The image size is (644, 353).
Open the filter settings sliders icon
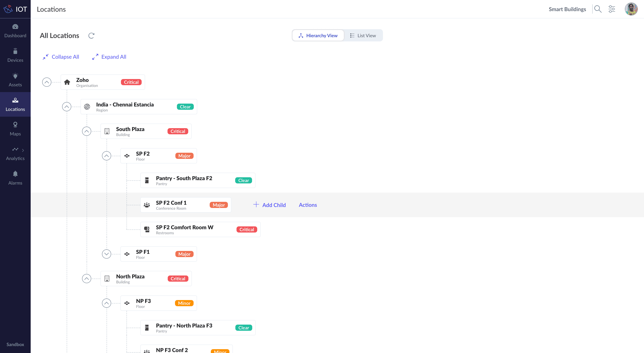(612, 9)
